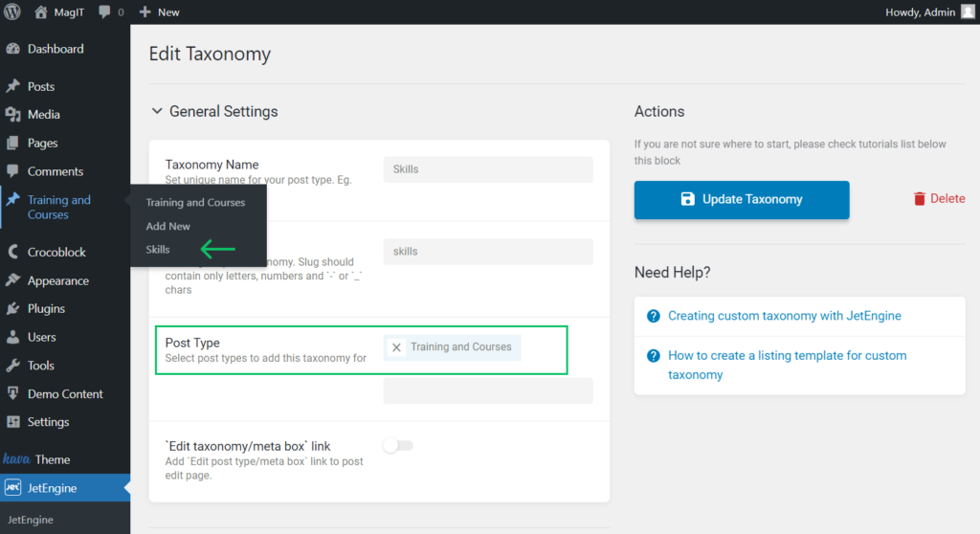Open Posts in the sidebar menu
The width and height of the screenshot is (980, 534).
(40, 86)
